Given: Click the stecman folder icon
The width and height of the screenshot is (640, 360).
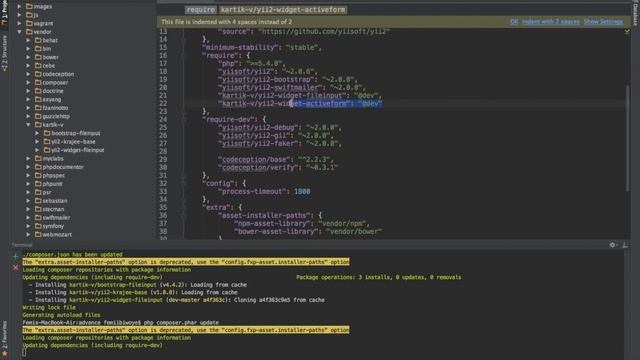Looking at the screenshot, I should tap(38, 209).
